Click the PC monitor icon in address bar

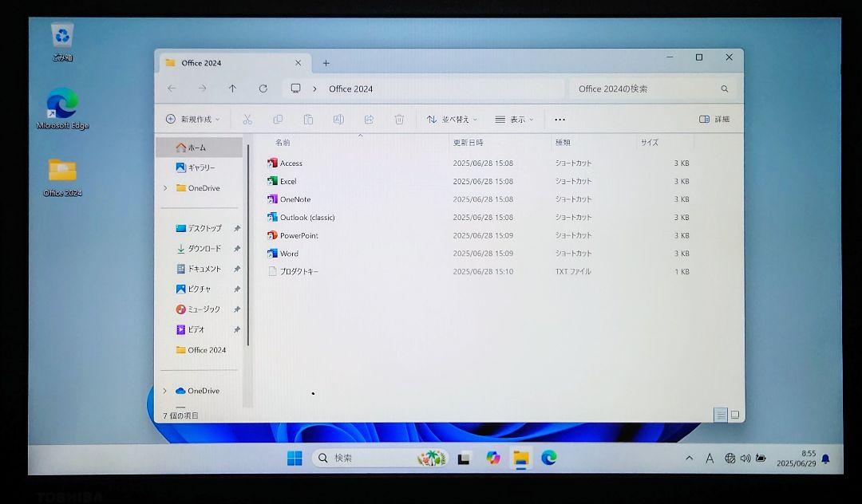(x=296, y=89)
